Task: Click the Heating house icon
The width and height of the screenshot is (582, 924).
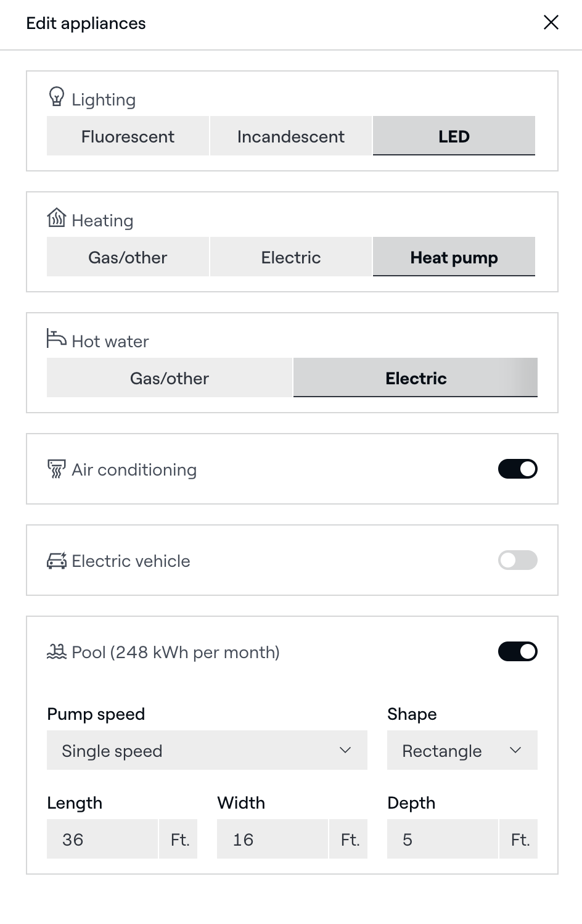Action: coord(56,218)
